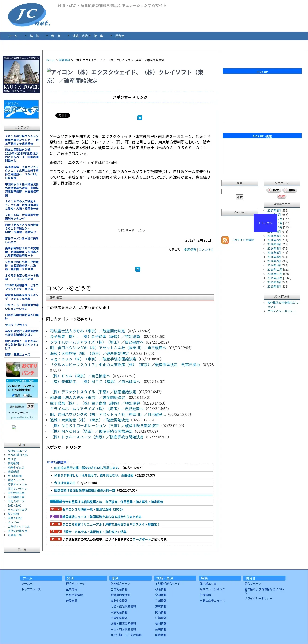The height and width of the screenshot is (644, 308).
Task: Open 沖縄タイムス link
Action: [16, 467]
